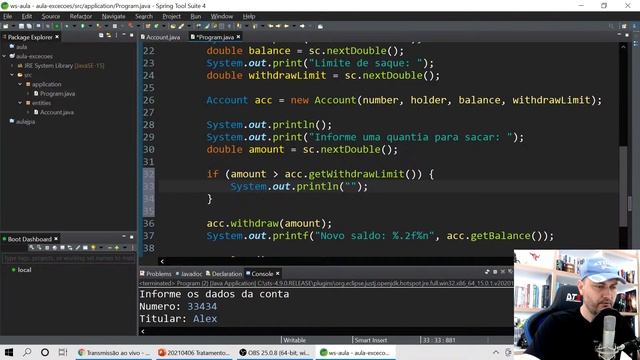Switch to Chrome Transmissão ao vivo taskbar button
Screen dimensions: 640x360
[x=113, y=352]
